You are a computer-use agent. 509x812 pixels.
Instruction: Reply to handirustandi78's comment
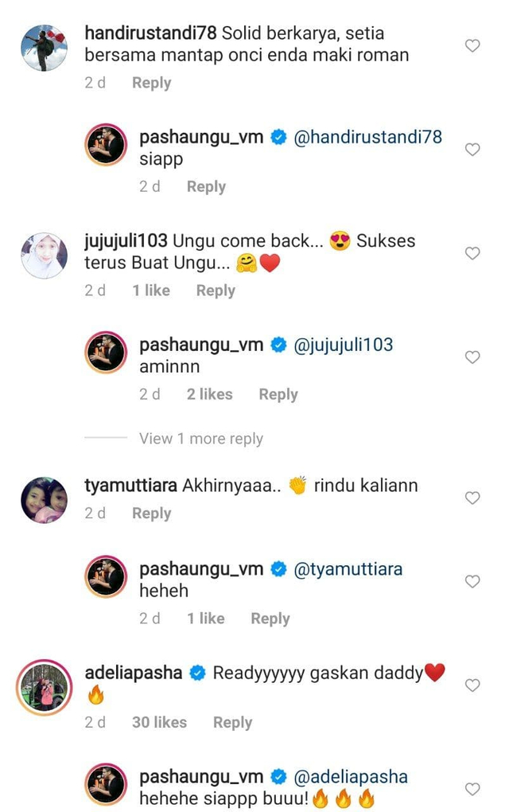tap(152, 83)
